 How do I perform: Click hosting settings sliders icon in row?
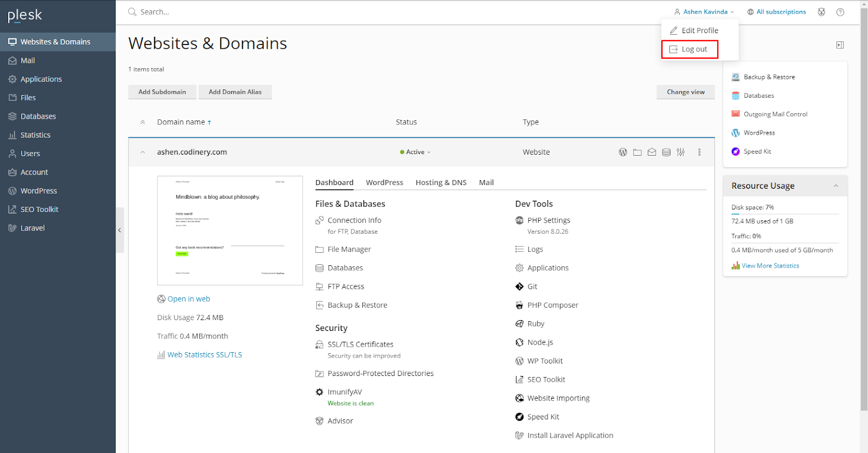[x=681, y=152]
